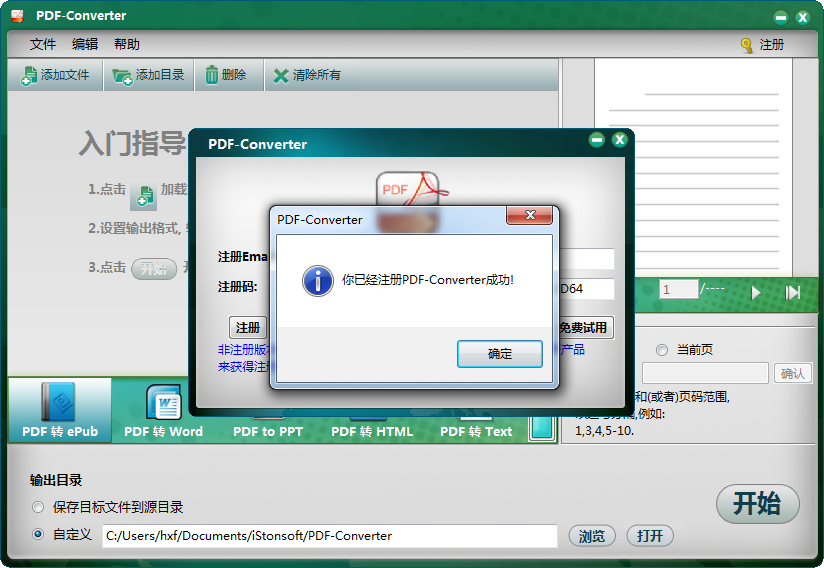Select the PDF 转 HTML tab
The height and width of the screenshot is (568, 824).
[372, 431]
